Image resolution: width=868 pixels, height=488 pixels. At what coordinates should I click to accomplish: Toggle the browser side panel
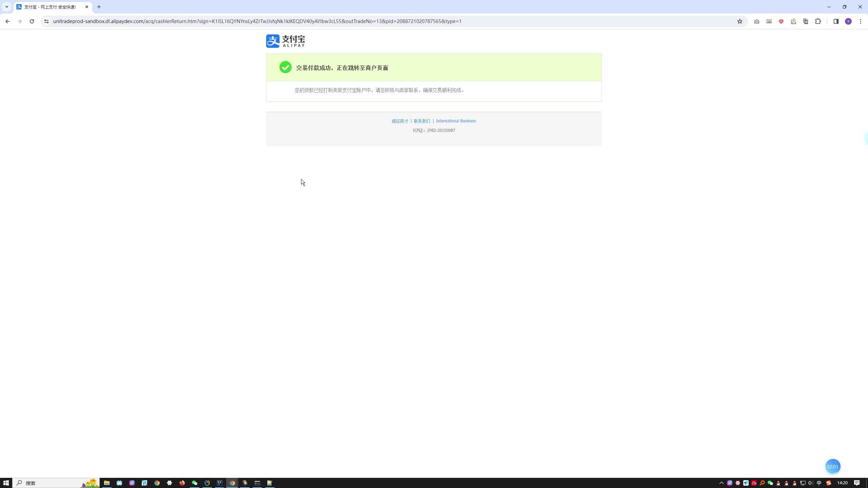point(836,21)
